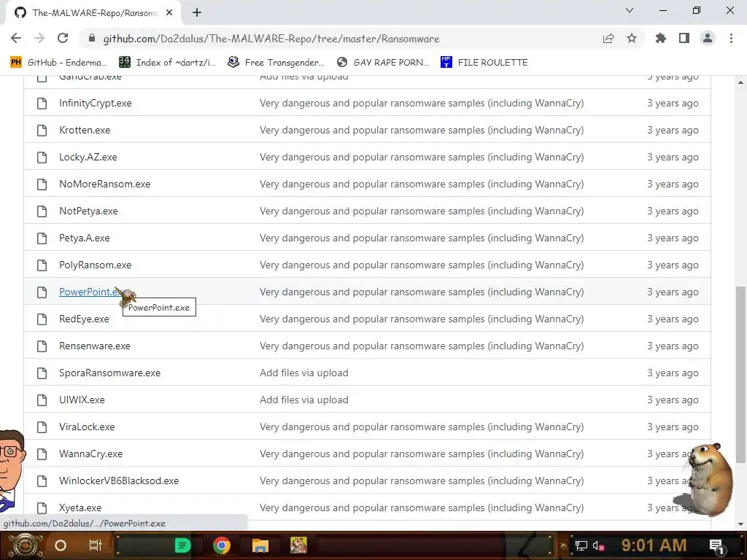Open the InfinityCrypt.exe file link
747x560 pixels.
click(96, 104)
